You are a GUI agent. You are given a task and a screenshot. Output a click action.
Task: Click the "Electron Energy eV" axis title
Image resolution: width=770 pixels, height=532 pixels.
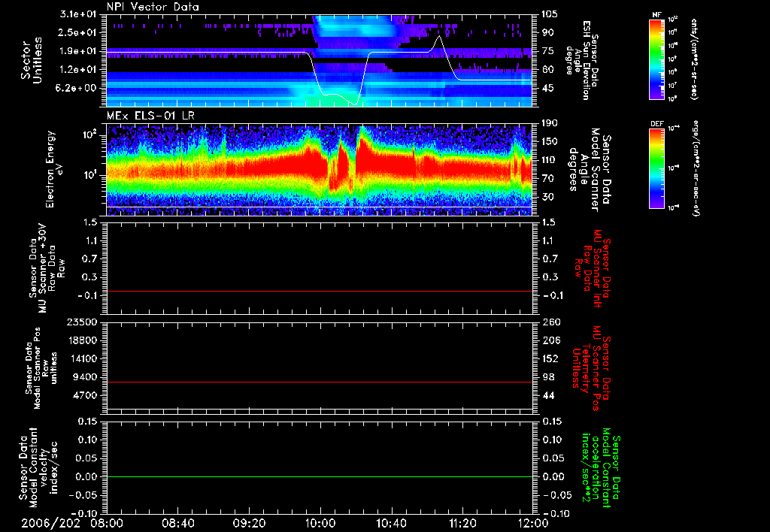[x=54, y=169]
